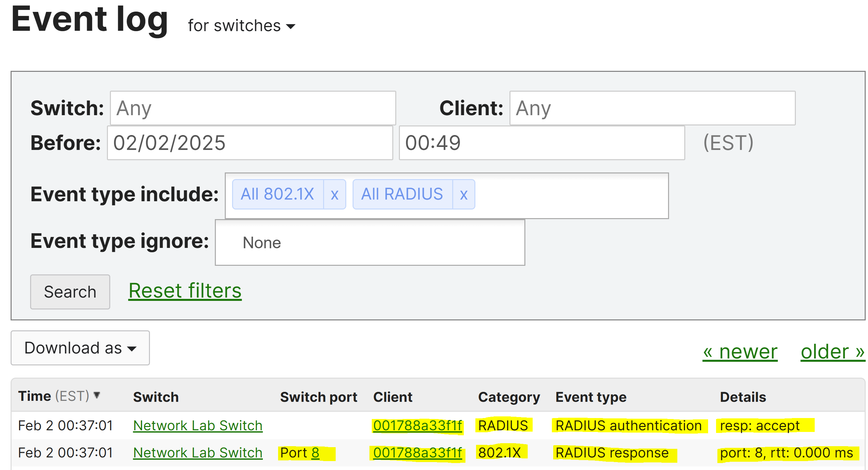The height and width of the screenshot is (470, 868).
Task: Click 'RADIUS response' event type cell
Action: pos(612,453)
